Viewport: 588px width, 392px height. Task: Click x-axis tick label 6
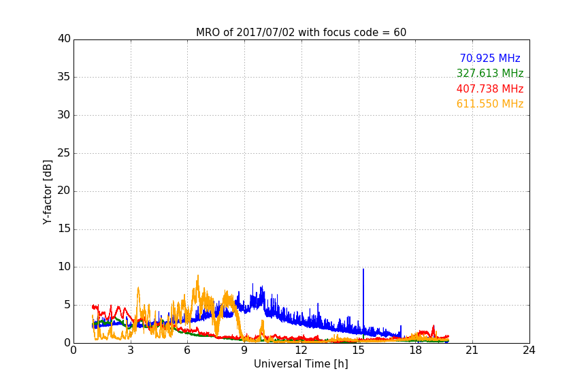click(x=187, y=350)
